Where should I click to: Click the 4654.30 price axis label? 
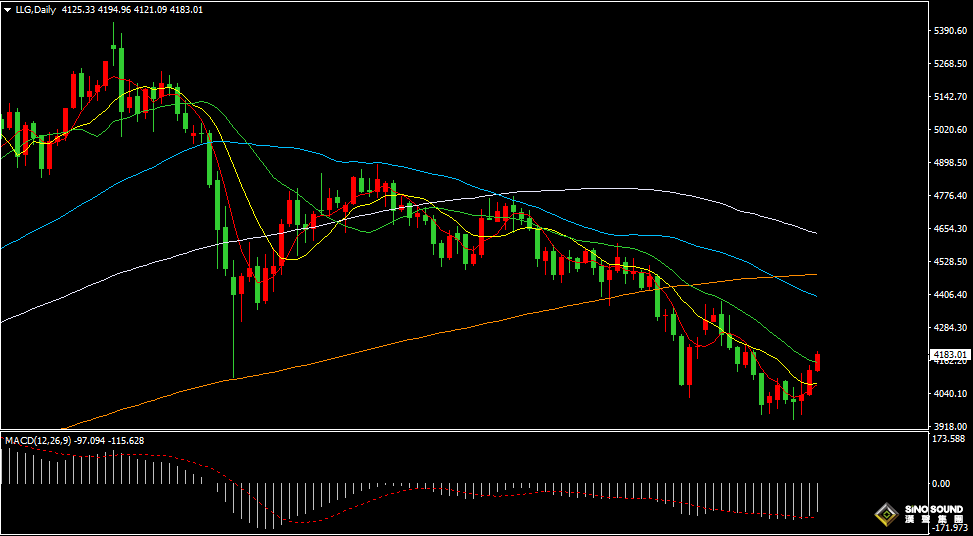click(x=950, y=229)
